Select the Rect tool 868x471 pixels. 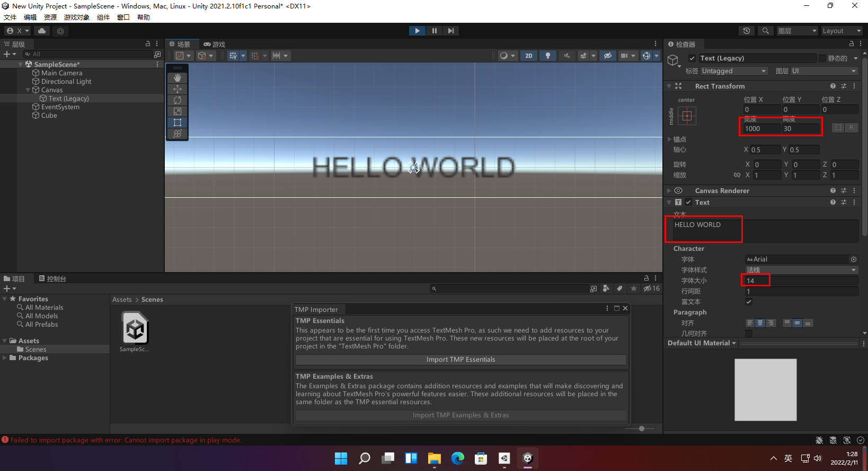point(178,123)
